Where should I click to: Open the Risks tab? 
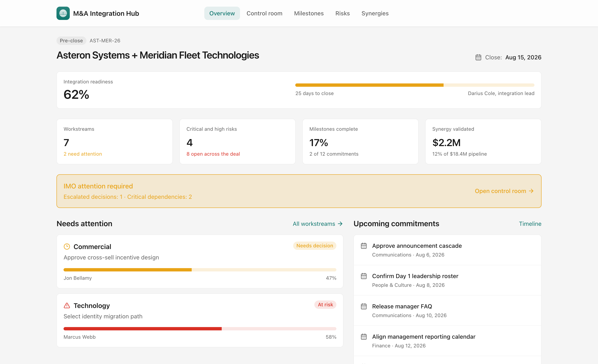[342, 13]
